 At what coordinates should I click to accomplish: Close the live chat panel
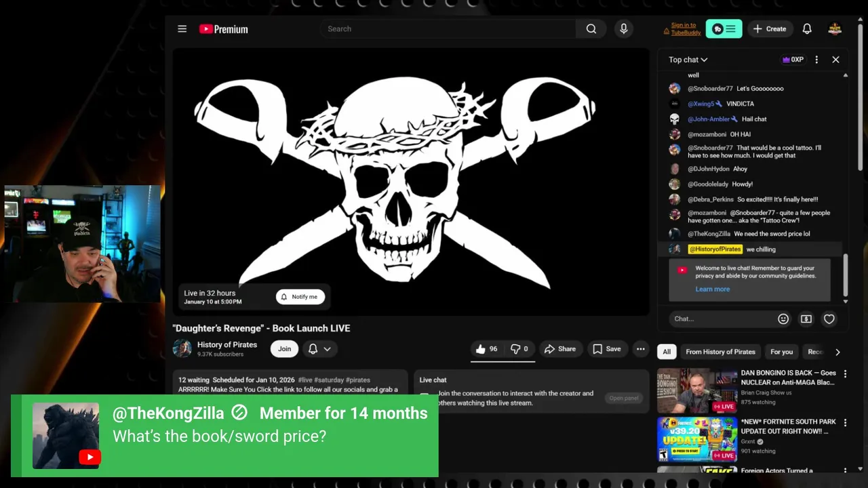click(x=835, y=60)
